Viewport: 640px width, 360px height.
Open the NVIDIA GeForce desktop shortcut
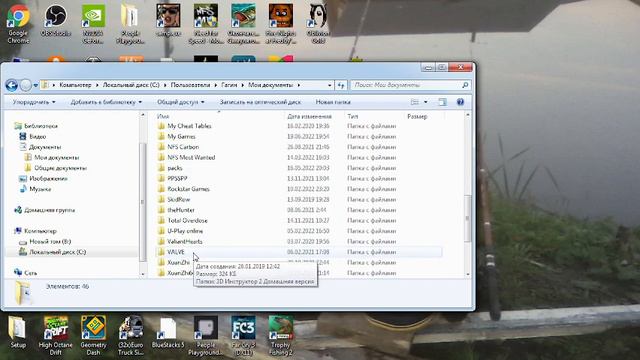coord(93,24)
